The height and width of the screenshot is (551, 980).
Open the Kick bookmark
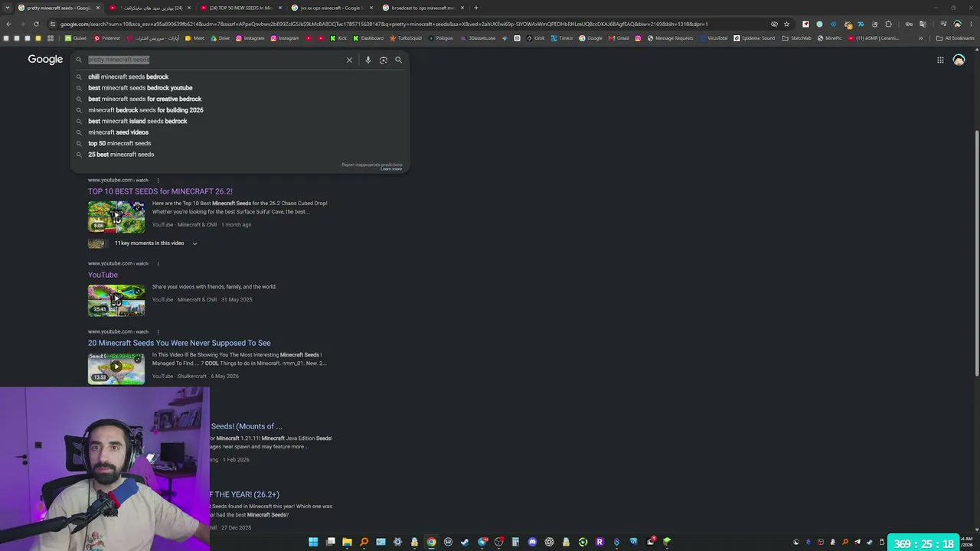coord(338,38)
